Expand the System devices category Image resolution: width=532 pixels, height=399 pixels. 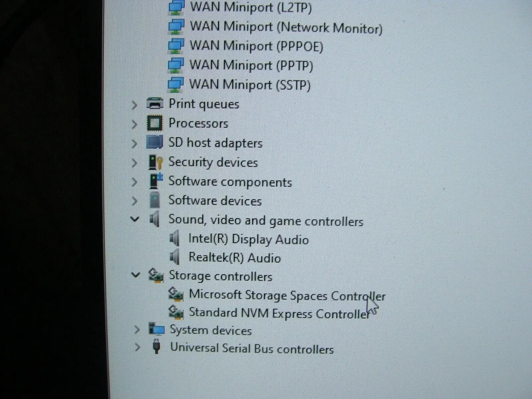point(136,330)
